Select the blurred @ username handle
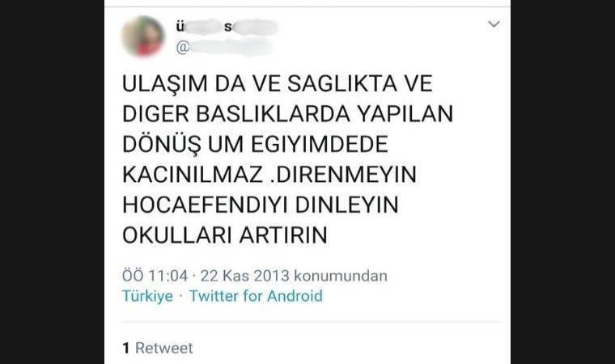The height and width of the screenshot is (364, 615). point(224,48)
